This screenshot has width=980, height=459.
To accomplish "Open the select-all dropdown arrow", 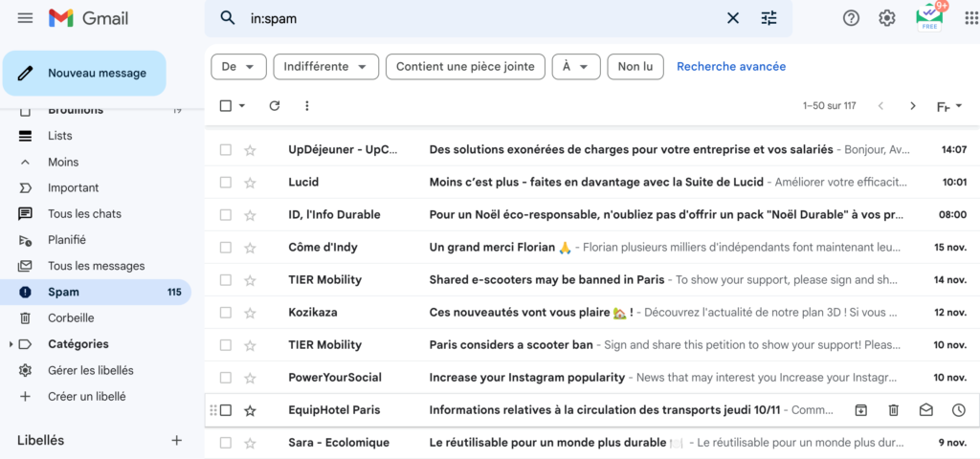I will point(242,106).
